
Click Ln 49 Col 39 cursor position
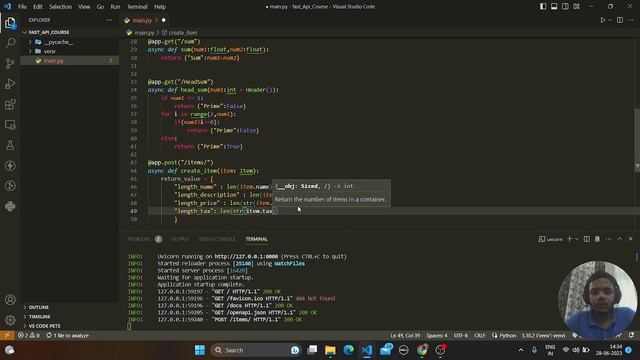click(x=405, y=336)
